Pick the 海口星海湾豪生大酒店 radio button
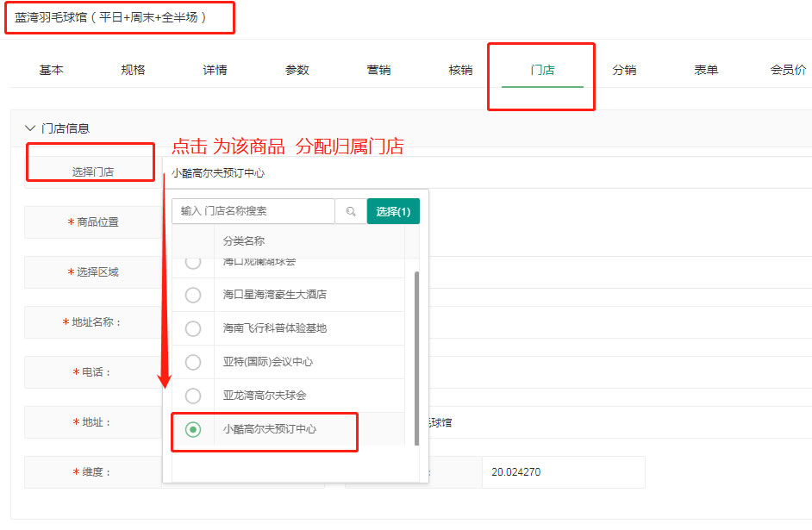This screenshot has width=812, height=530. tap(193, 295)
